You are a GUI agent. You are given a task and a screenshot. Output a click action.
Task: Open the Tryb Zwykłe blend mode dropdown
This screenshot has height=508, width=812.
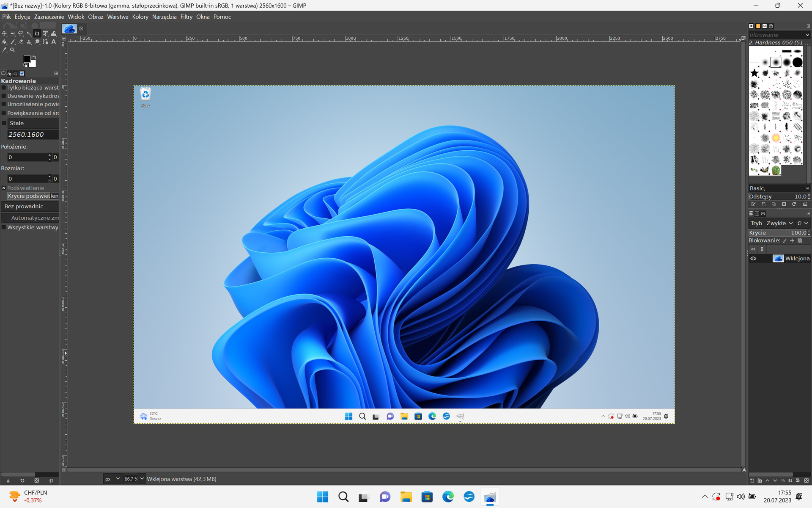click(780, 223)
